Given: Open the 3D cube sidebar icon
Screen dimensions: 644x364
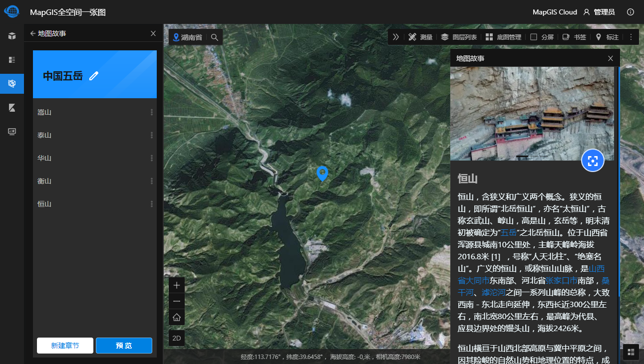Looking at the screenshot, I should point(12,36).
